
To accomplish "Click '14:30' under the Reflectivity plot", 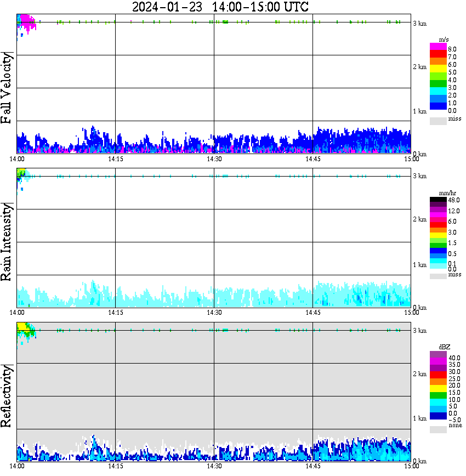I will click(x=214, y=466).
